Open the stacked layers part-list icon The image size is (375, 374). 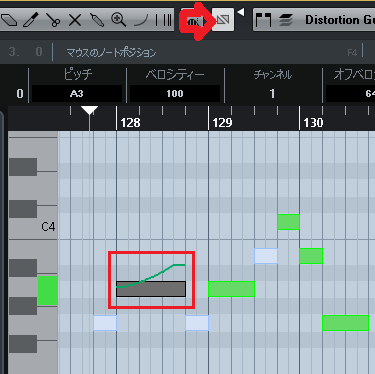285,20
